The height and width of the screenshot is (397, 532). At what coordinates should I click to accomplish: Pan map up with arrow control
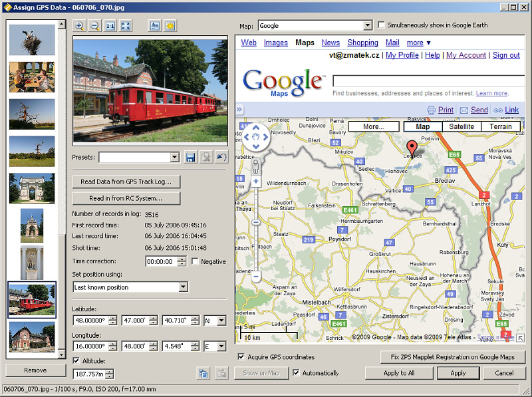click(256, 128)
